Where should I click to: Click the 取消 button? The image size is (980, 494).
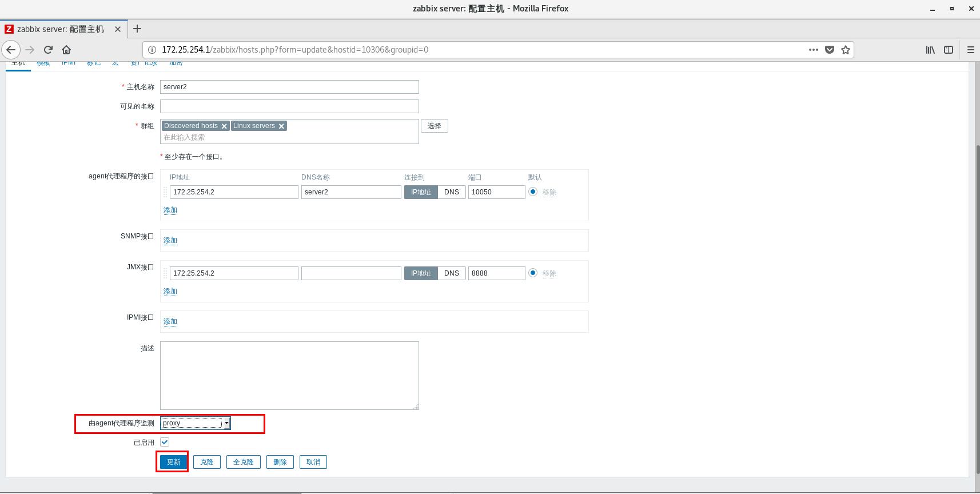[x=313, y=462]
